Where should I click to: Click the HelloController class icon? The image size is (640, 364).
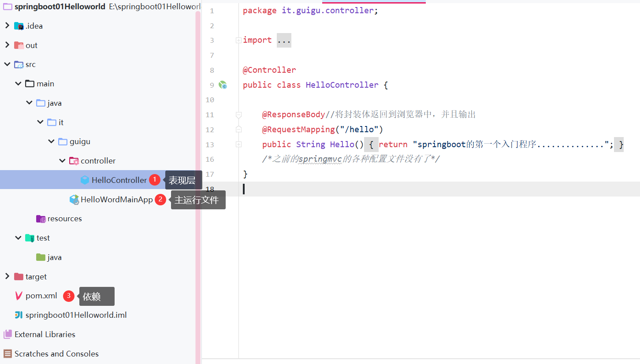pos(85,180)
